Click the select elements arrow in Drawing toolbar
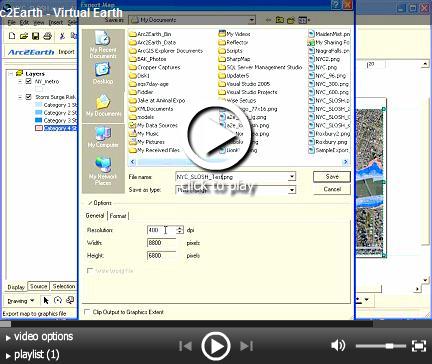The height and width of the screenshot is (364, 432). point(46,300)
